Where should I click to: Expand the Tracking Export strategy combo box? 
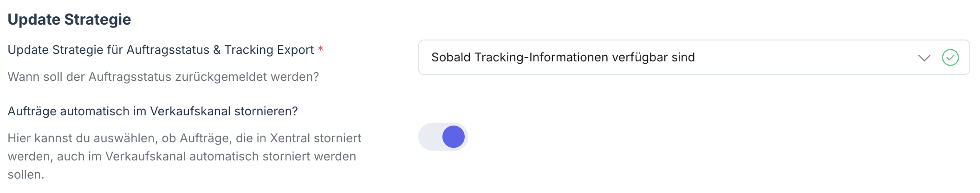[694, 58]
